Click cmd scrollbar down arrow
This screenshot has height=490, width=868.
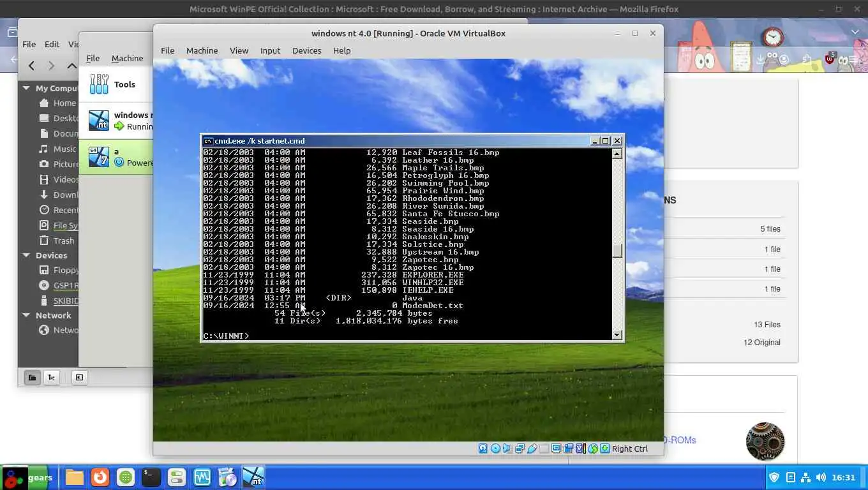pyautogui.click(x=617, y=334)
